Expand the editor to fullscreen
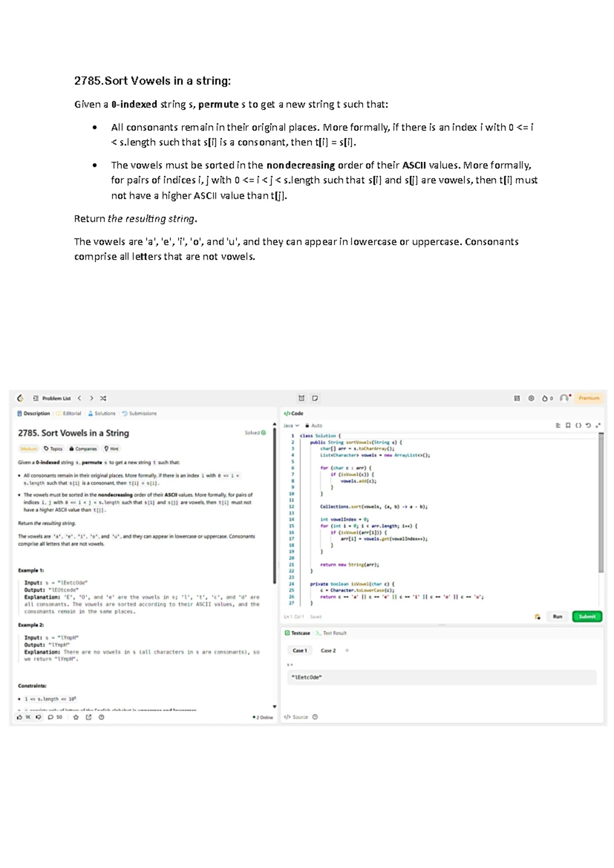This screenshot has height=868, width=614. [x=598, y=426]
